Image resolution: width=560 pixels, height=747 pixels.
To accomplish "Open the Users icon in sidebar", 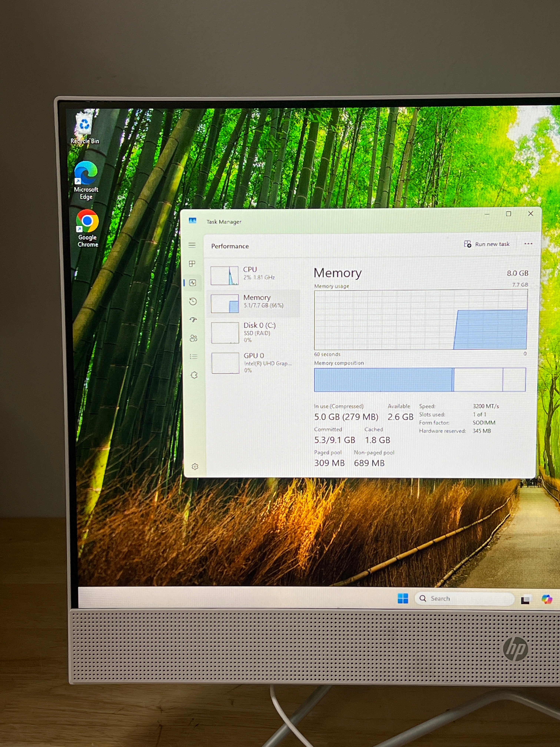I will pos(193,338).
